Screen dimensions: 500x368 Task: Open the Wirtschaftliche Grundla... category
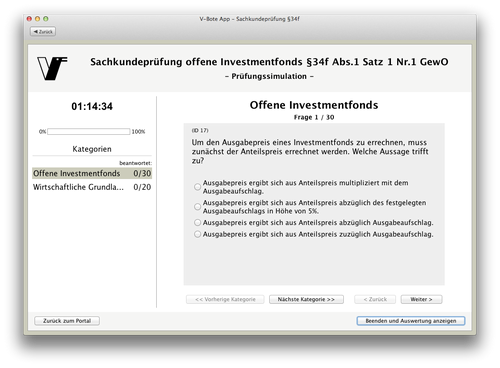pos(92,187)
